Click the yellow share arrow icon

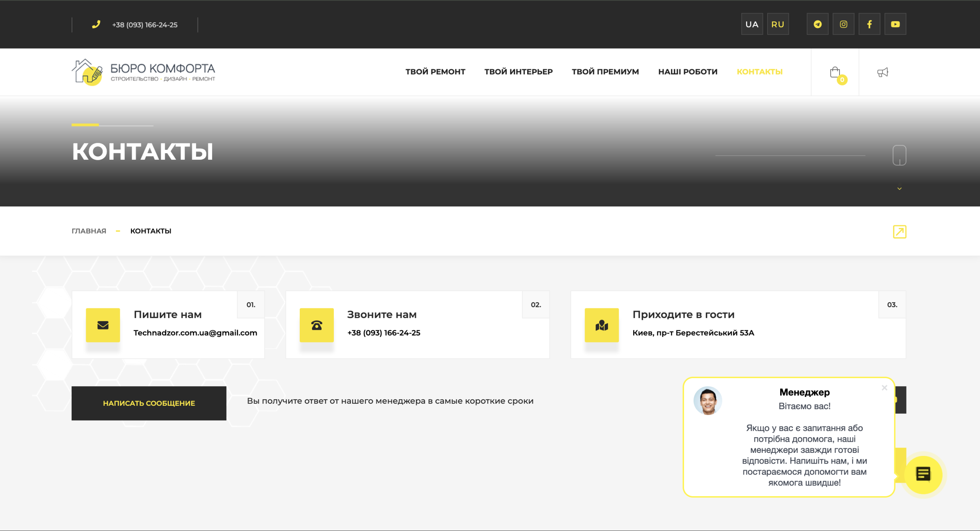[x=899, y=232]
